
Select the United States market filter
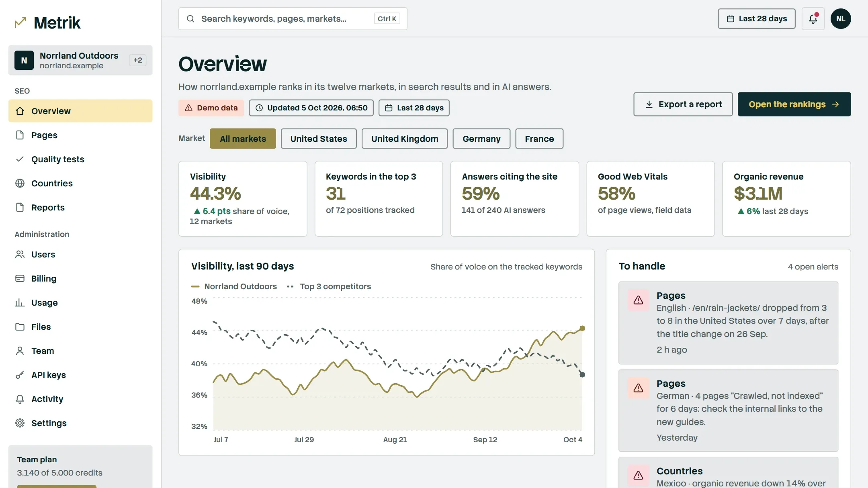tap(319, 139)
